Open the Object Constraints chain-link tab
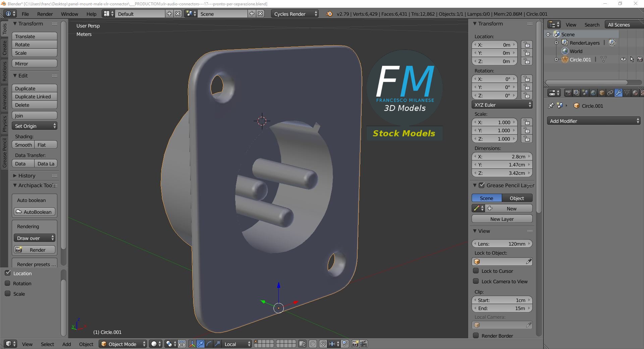Viewport: 644px width, 349px height. pos(610,93)
